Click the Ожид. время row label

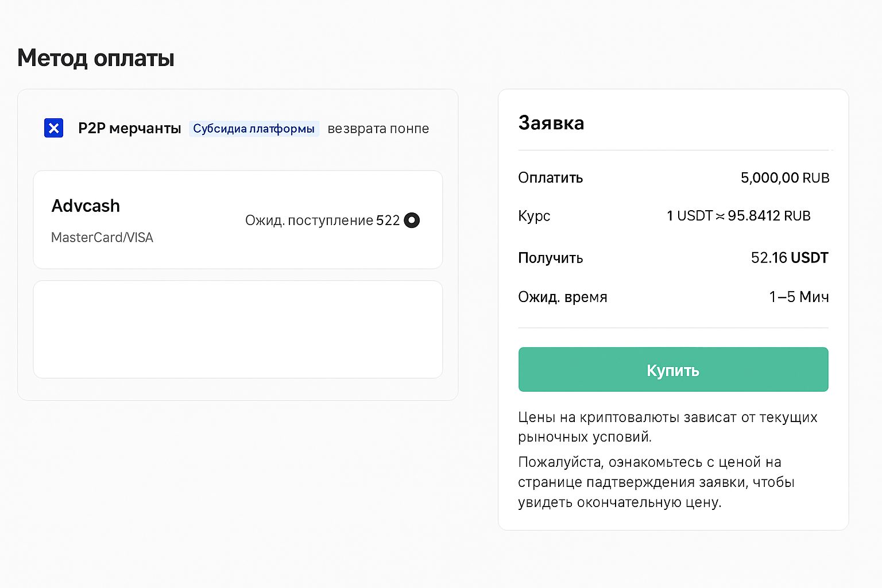[562, 297]
